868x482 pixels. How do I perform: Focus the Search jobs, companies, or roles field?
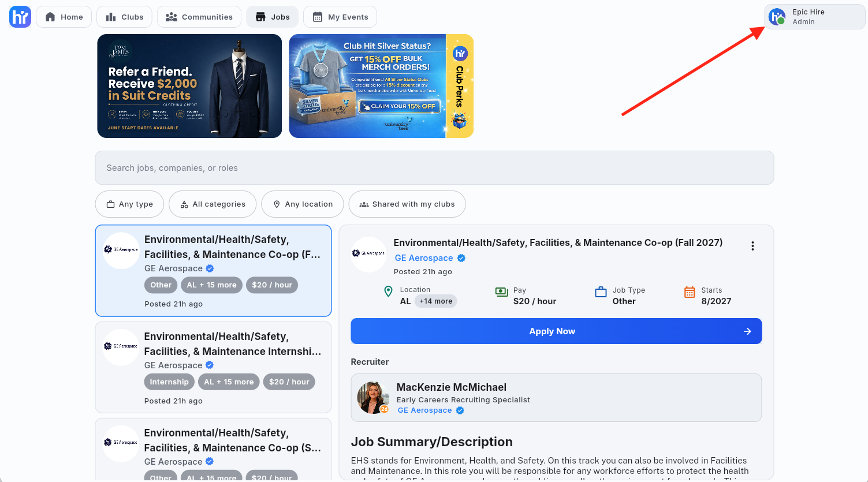434,168
